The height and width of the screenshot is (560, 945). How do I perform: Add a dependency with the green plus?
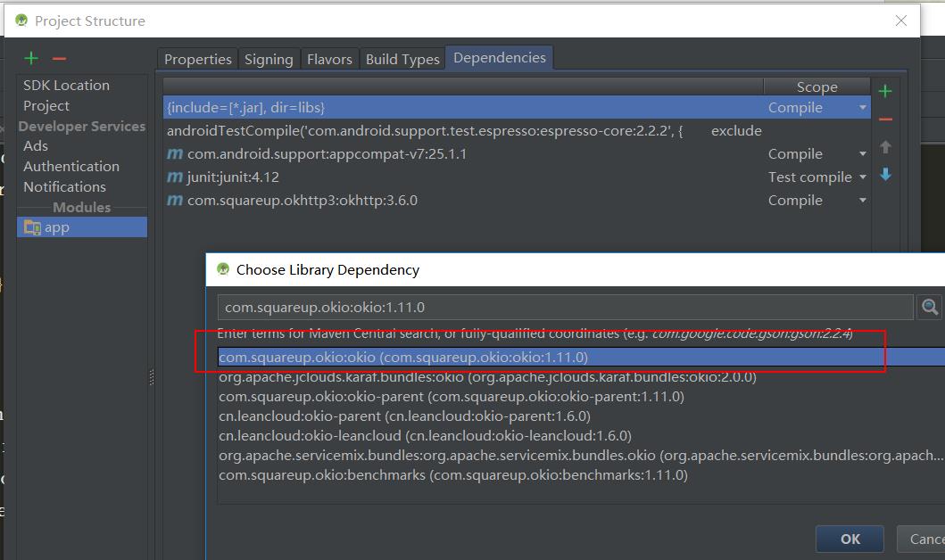click(x=885, y=91)
